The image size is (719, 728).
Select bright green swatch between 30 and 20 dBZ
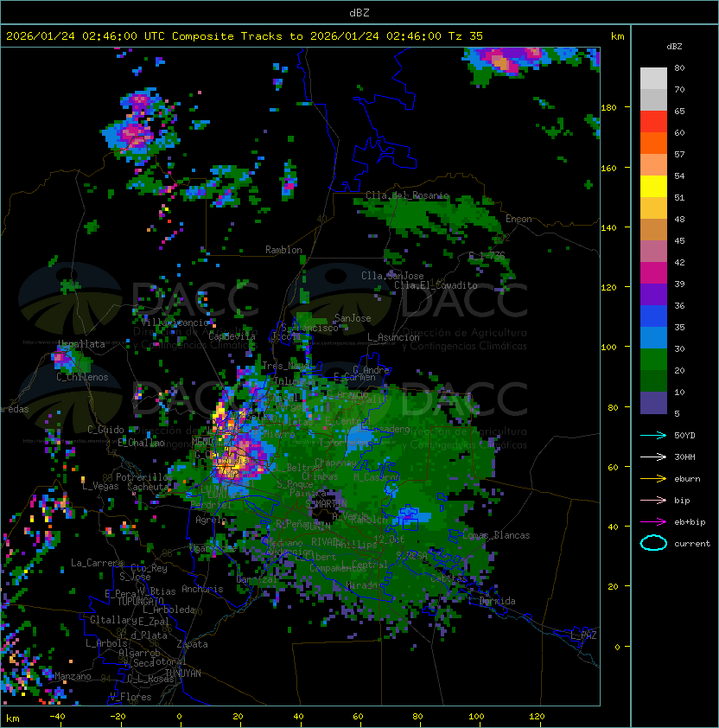click(x=653, y=360)
